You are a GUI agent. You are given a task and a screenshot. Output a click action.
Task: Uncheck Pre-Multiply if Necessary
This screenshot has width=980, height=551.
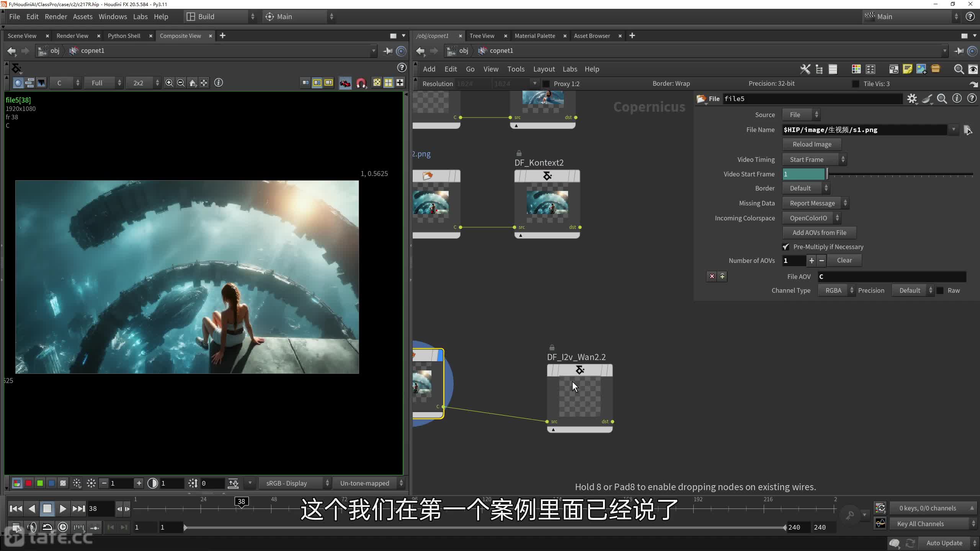(786, 247)
